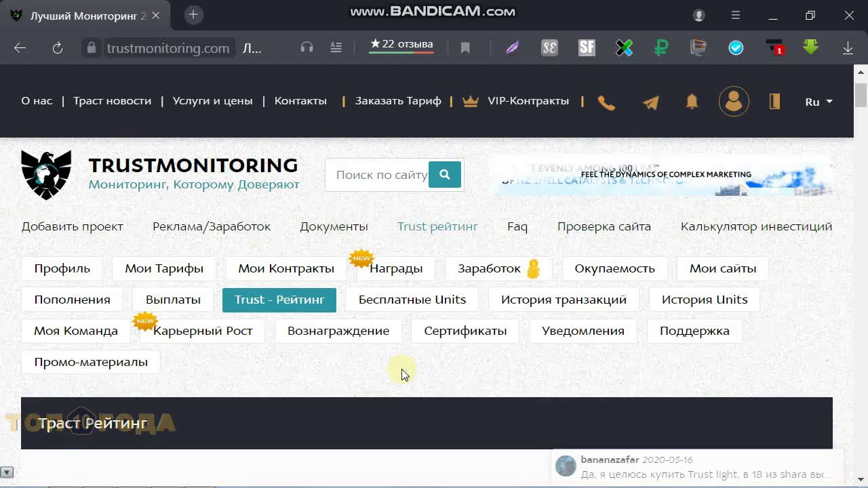The image size is (868, 488).
Task: Click the extension icon with red badge 1
Action: pyautogui.click(x=774, y=47)
